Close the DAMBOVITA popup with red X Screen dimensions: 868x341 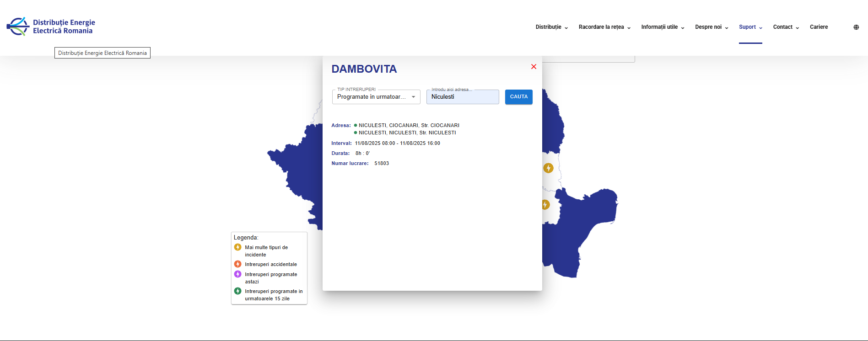[x=534, y=67]
